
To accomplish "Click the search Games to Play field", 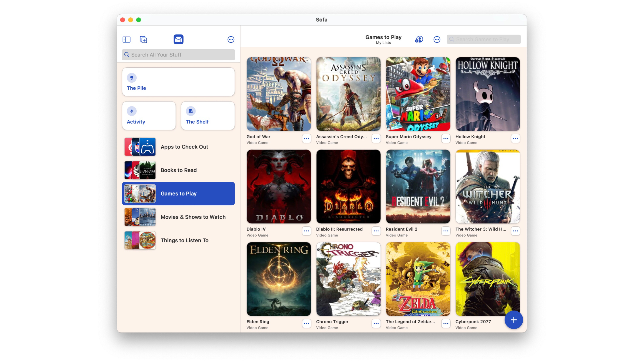I will (484, 39).
